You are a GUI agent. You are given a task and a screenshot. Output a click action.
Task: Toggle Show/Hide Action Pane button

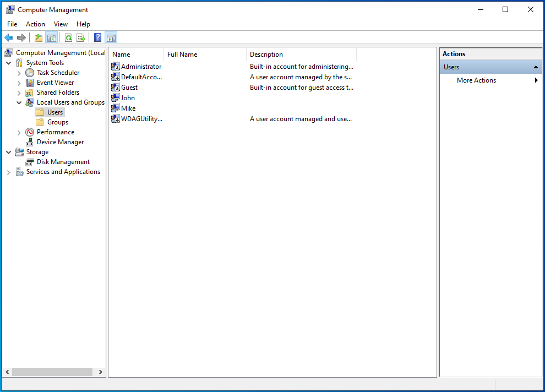pyautogui.click(x=111, y=38)
